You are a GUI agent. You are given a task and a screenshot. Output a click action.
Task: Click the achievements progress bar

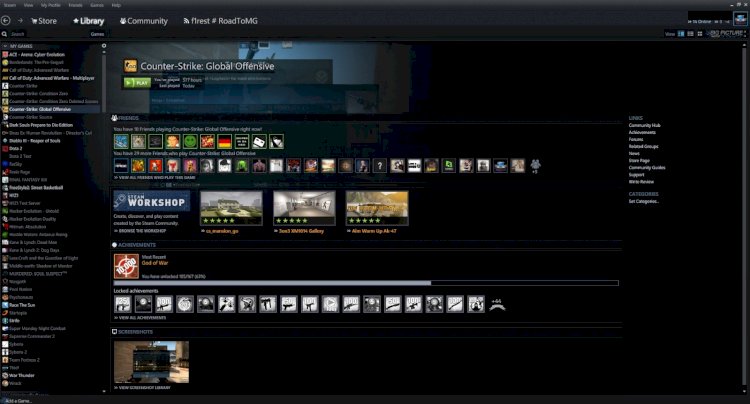pyautogui.click(x=366, y=283)
